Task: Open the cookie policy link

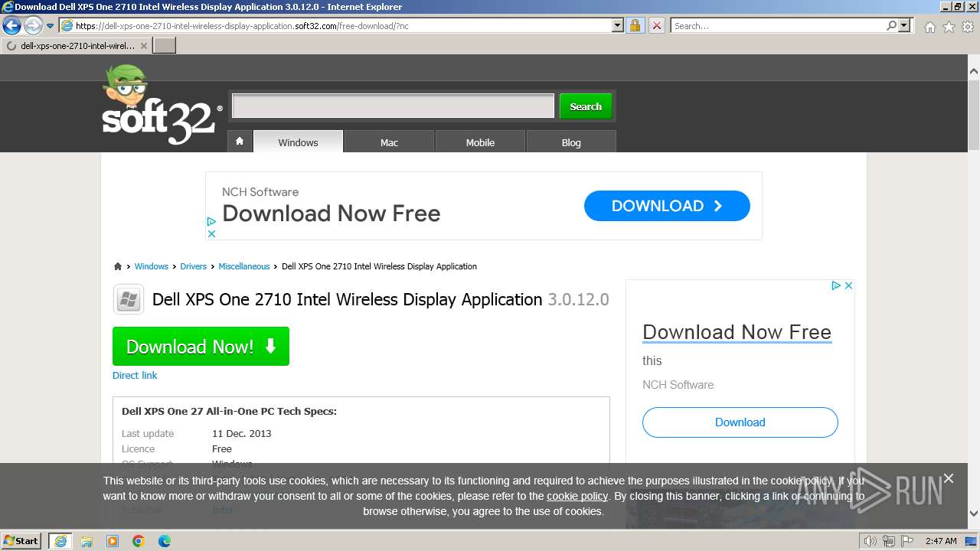Action: pos(577,496)
